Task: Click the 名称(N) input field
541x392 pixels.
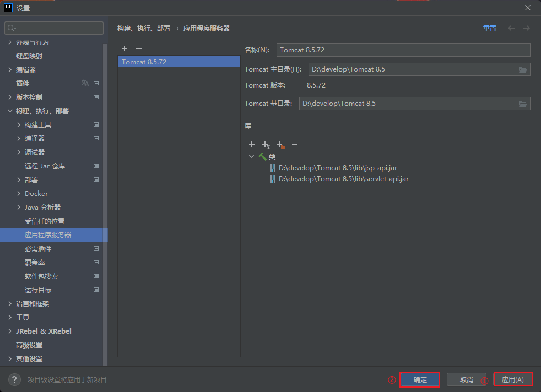Action: 403,50
